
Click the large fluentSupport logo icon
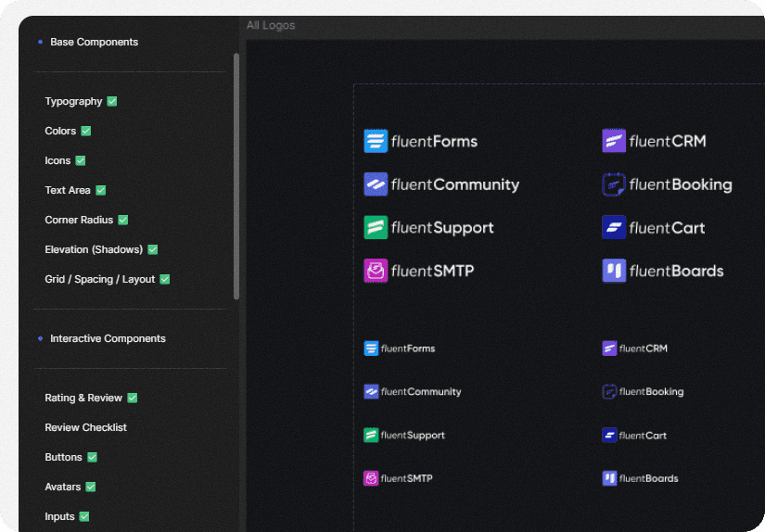tap(376, 227)
